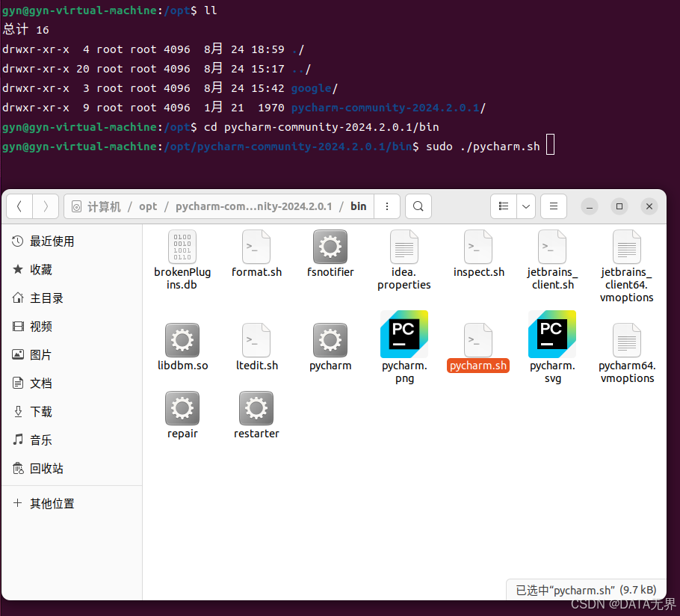Screen dimensions: 680x616
Task: Minimize the file manager window
Action: coord(590,206)
